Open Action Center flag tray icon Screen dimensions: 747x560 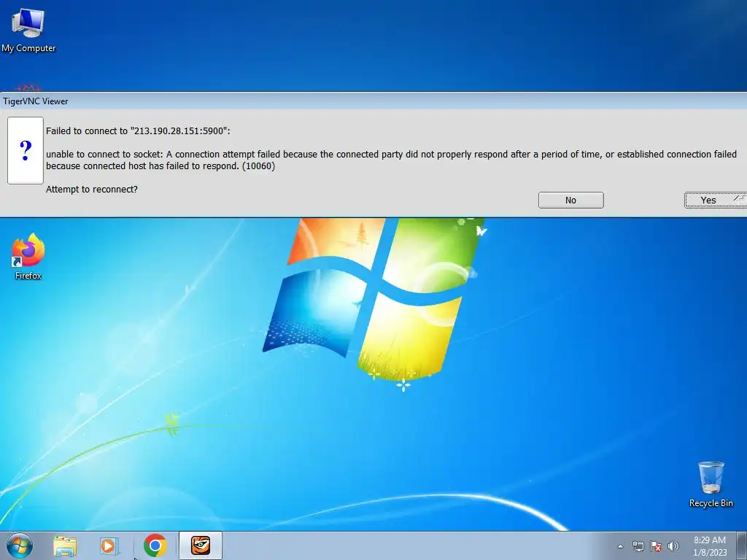[x=656, y=546]
